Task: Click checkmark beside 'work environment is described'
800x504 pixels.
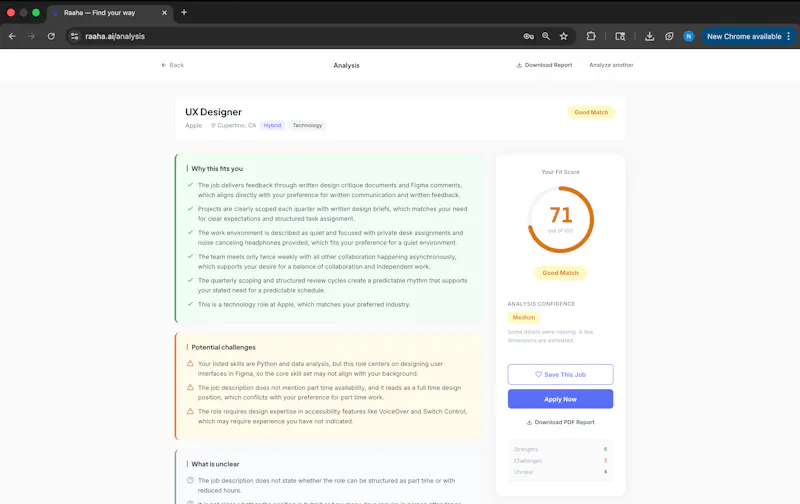Action: 190,233
